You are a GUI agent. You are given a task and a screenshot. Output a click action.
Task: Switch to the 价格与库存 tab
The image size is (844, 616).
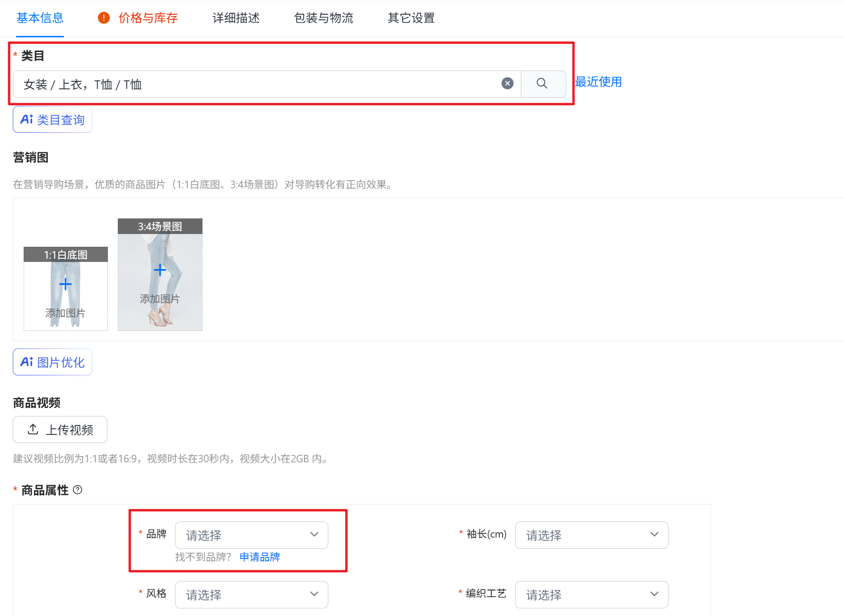click(x=148, y=18)
